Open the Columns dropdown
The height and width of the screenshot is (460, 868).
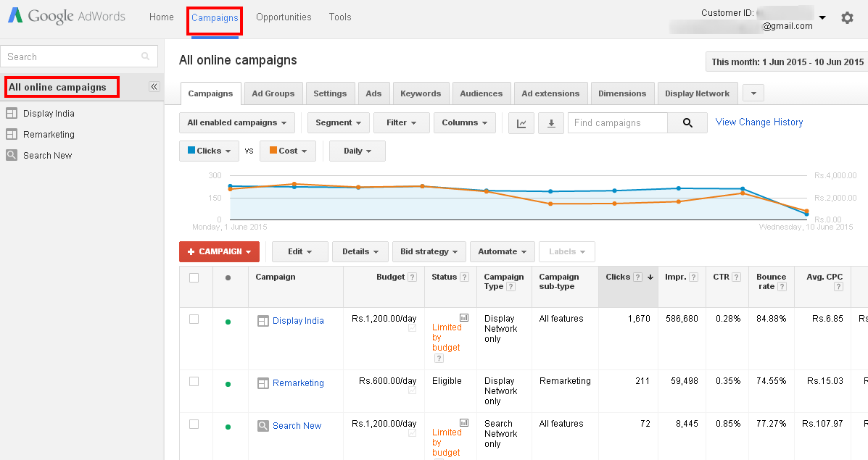(464, 122)
